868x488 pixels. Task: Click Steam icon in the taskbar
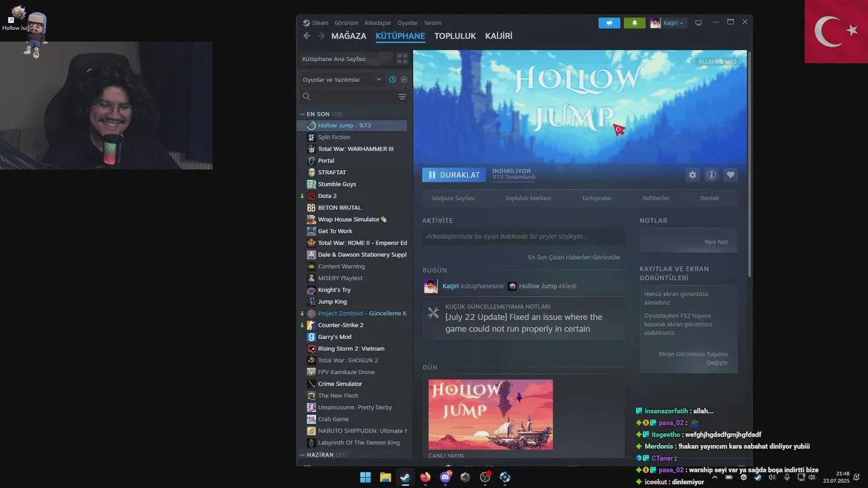point(405,477)
